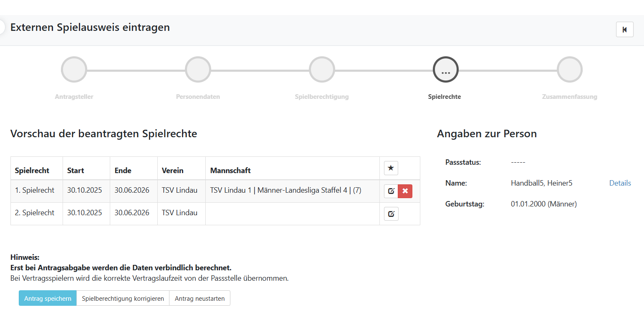
Task: Delete the 1. Spielrecht with the red X
Action: [x=405, y=191]
